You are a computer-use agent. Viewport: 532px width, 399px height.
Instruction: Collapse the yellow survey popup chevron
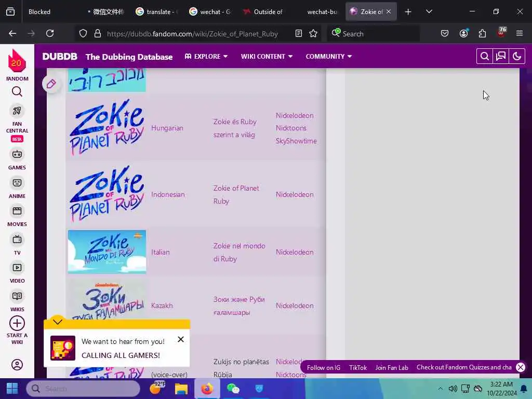point(58,322)
